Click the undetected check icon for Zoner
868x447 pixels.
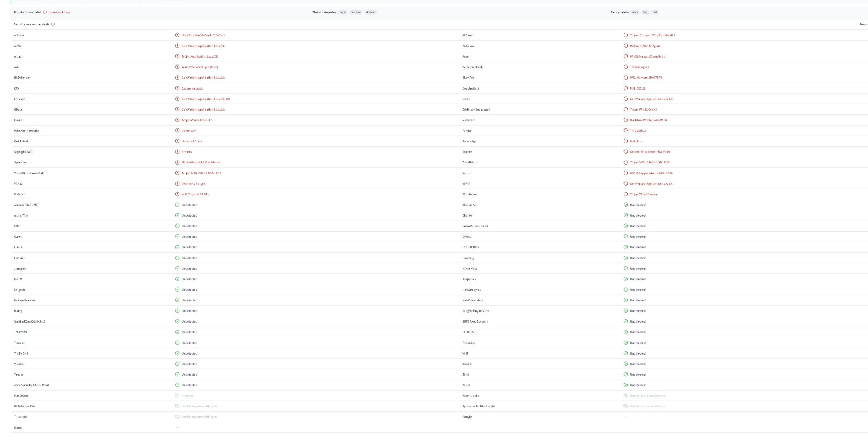click(626, 385)
